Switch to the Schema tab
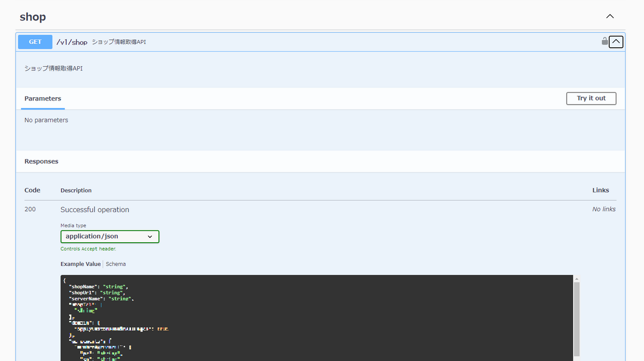644x361 pixels. [115, 264]
